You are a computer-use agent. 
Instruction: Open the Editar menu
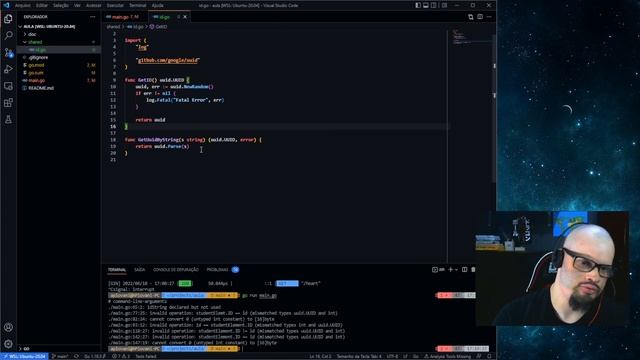42,5
